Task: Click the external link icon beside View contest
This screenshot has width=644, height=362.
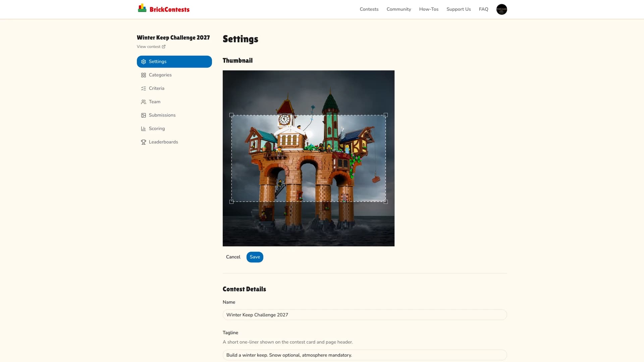Action: [x=164, y=47]
